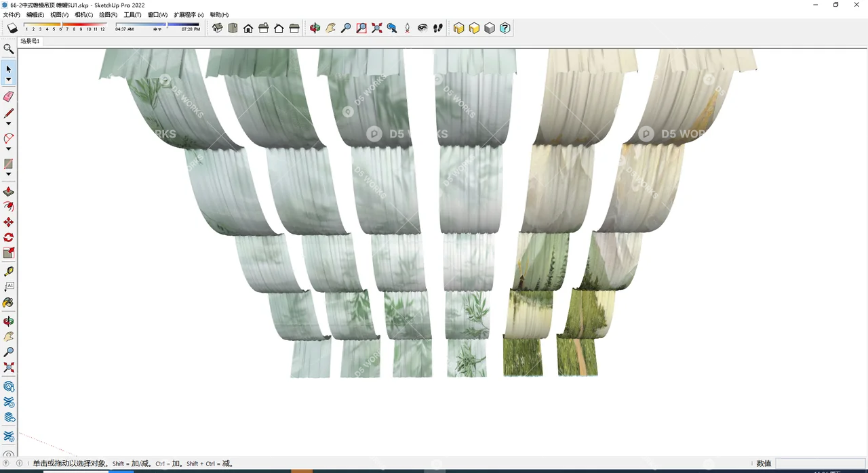Image resolution: width=868 pixels, height=473 pixels.
Task: Select the Walk tool footprints icon
Action: 437,28
